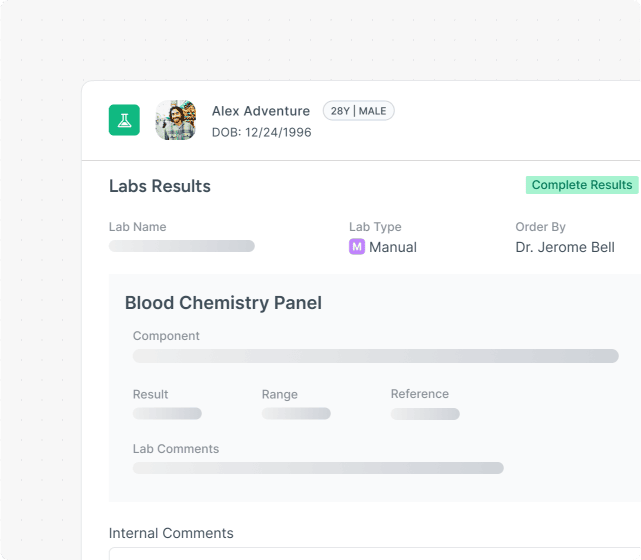Click the green lab flask icon

[124, 120]
